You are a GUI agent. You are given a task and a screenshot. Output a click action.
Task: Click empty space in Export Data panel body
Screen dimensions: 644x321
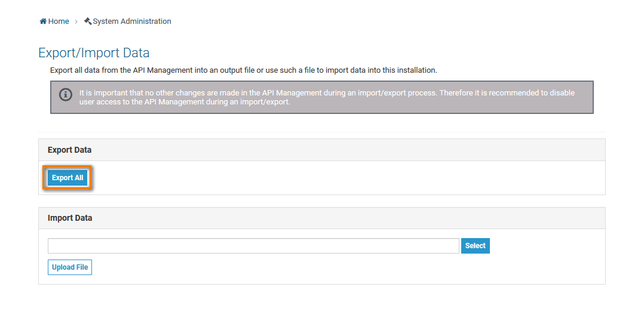click(x=346, y=178)
